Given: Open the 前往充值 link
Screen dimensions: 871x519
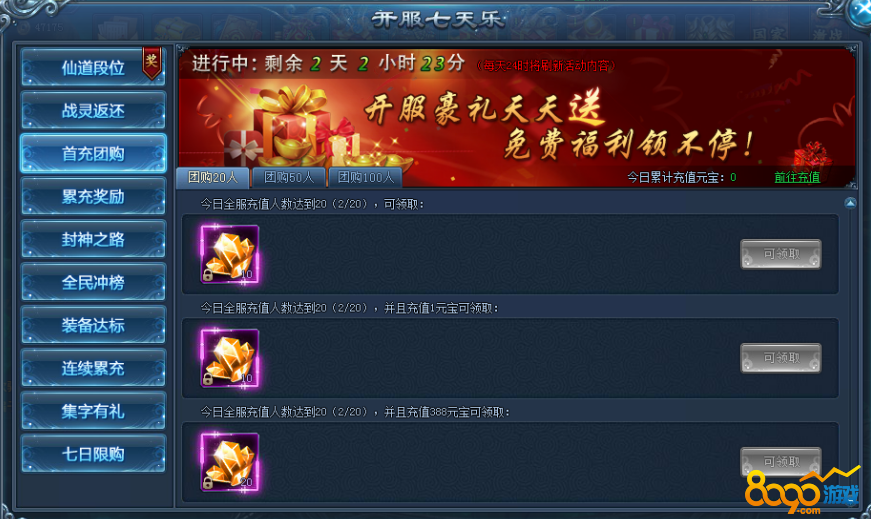Looking at the screenshot, I should pyautogui.click(x=797, y=177).
